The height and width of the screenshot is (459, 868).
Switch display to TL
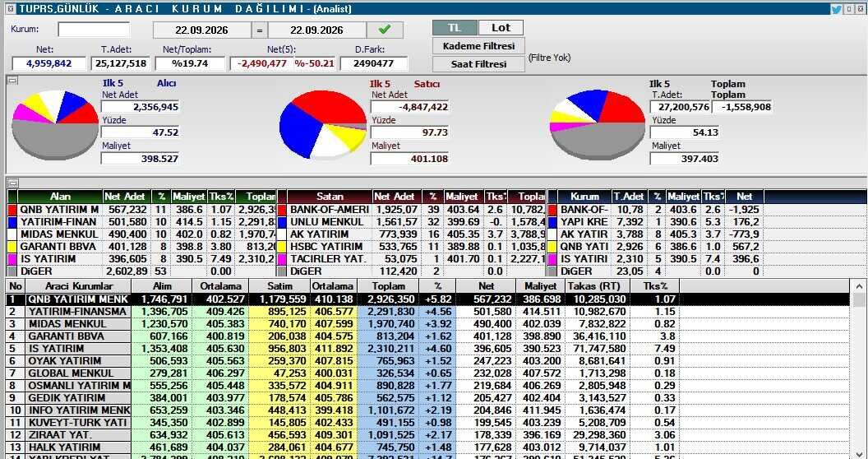(x=454, y=28)
